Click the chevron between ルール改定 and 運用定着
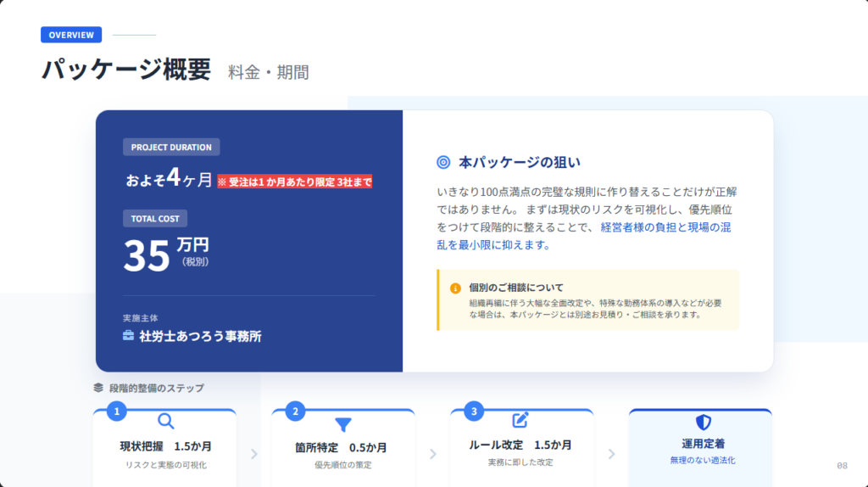 tap(611, 454)
